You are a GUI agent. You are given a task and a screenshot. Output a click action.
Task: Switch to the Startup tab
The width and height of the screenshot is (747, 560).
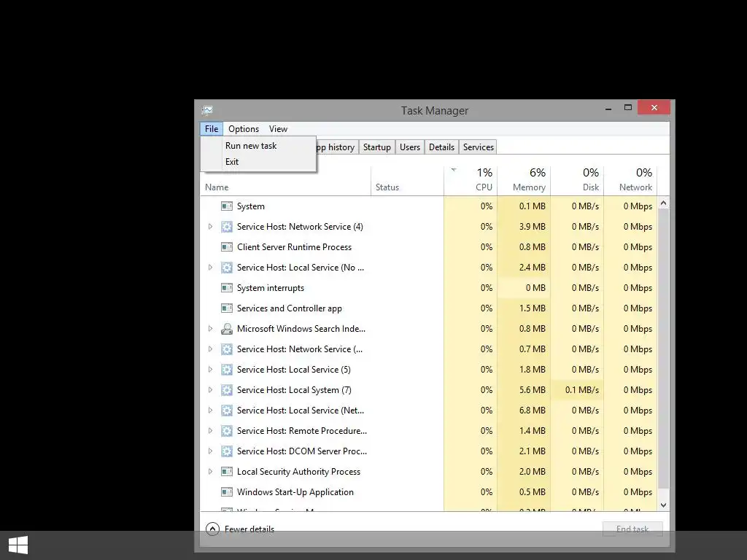[377, 147]
